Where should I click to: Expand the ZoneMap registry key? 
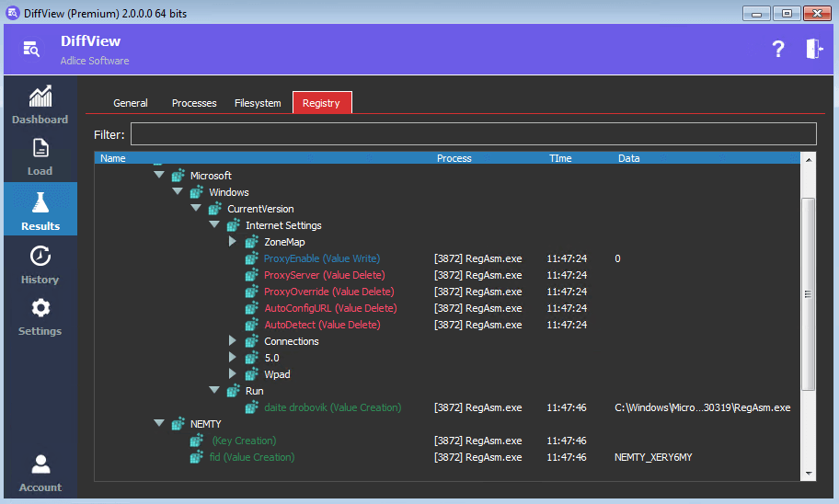pyautogui.click(x=233, y=242)
